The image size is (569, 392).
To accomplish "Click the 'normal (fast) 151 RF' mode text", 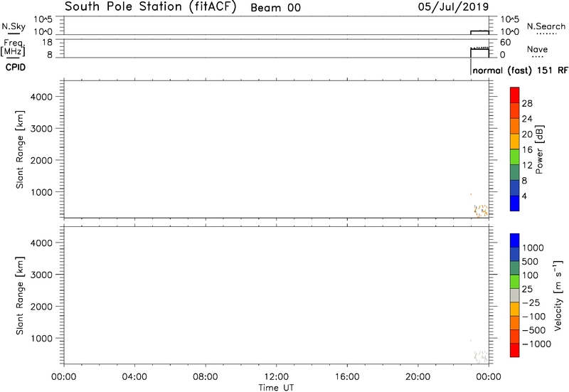I will [520, 70].
